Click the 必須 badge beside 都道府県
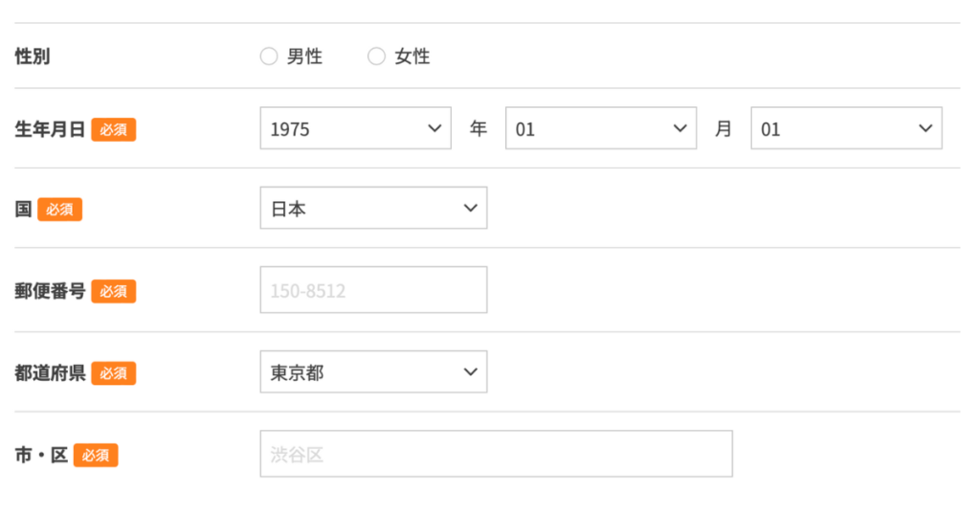Image resolution: width=980 pixels, height=515 pixels. [114, 373]
